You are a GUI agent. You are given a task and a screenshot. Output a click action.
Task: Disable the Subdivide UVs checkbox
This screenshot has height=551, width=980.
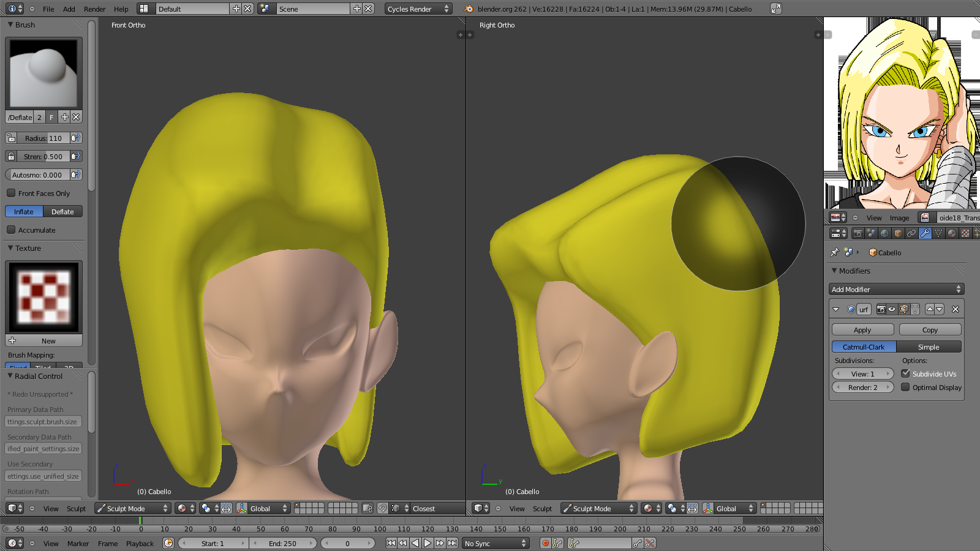(x=905, y=373)
